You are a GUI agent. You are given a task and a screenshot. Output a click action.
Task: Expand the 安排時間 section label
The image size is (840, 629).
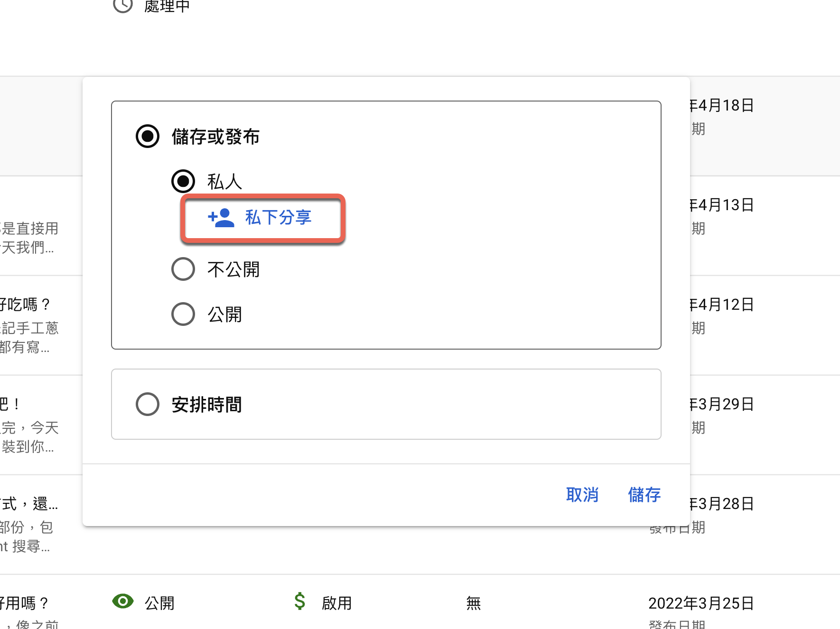tap(207, 405)
